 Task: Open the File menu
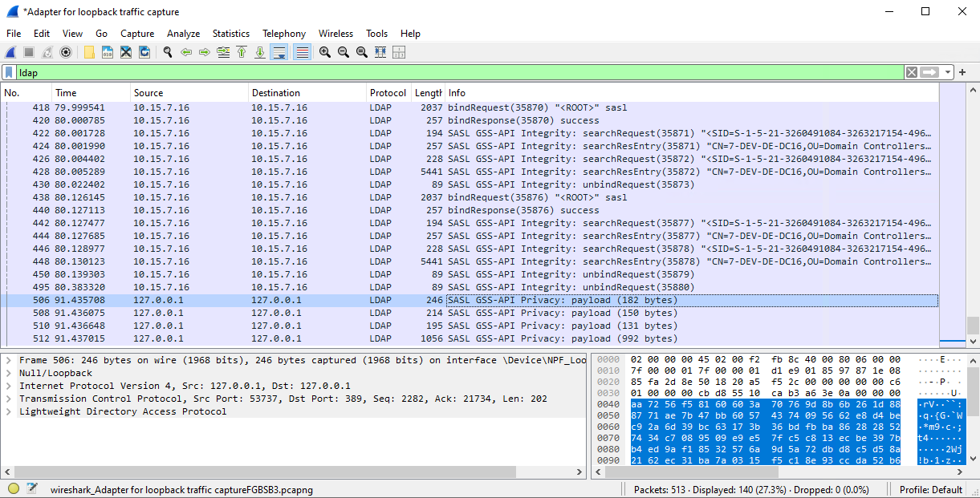coord(14,34)
